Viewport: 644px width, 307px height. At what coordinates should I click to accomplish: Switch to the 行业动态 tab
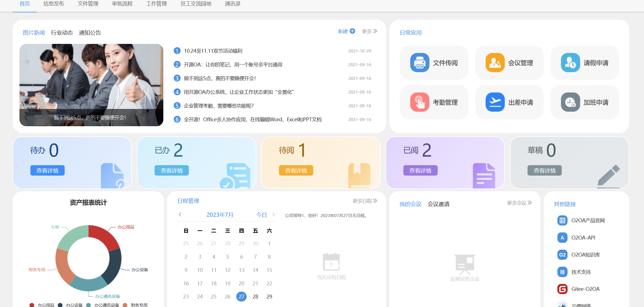point(62,33)
